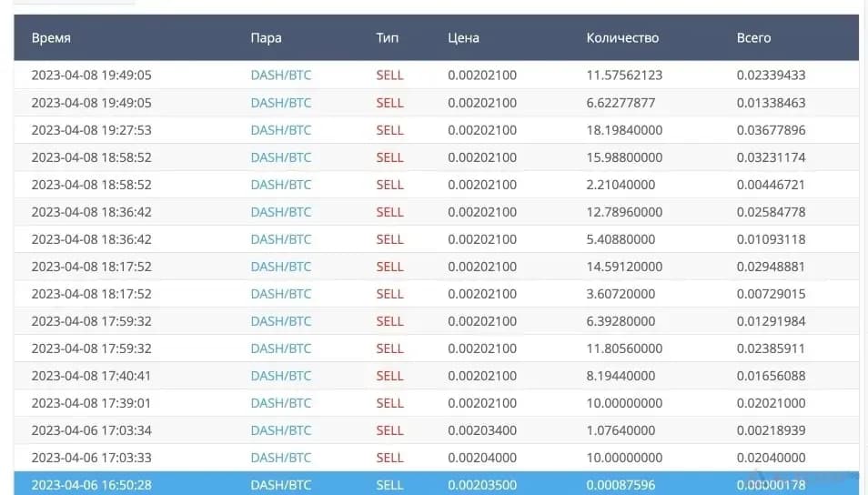Viewport: 868px width, 495px height.
Task: Click quantity value 6.39280000
Action: point(621,321)
